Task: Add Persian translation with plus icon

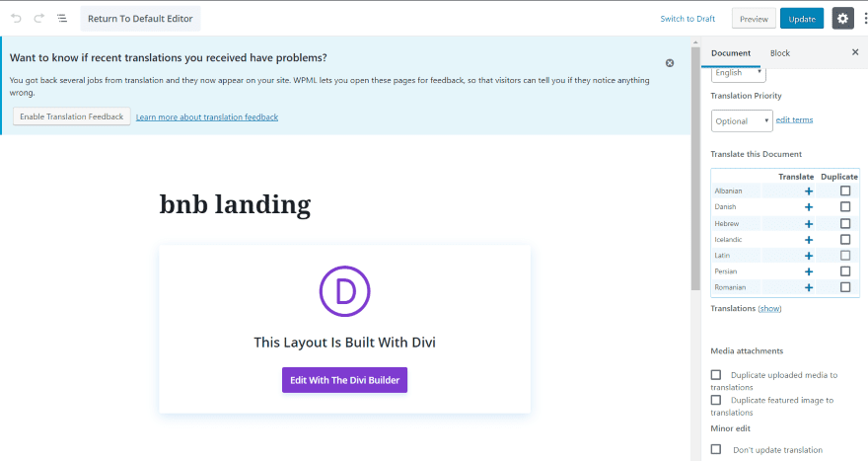Action: click(809, 272)
